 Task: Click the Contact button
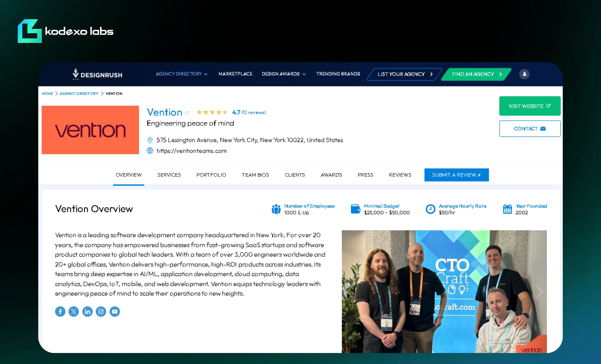point(530,128)
